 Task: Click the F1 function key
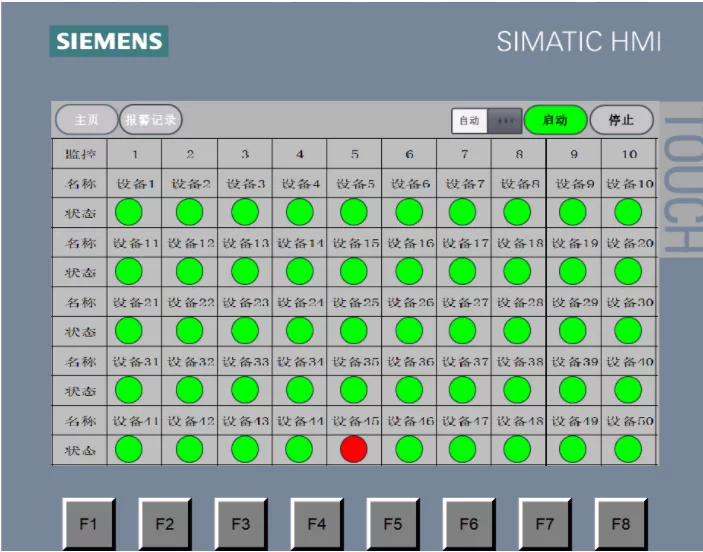pyautogui.click(x=88, y=524)
